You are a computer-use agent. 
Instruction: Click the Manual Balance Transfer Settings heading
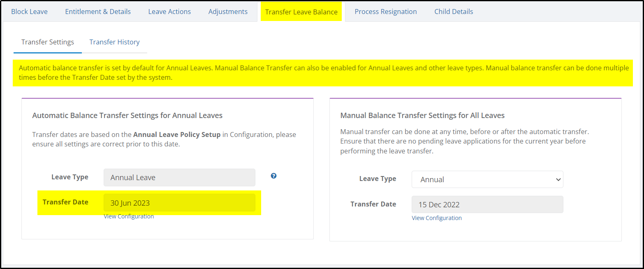coord(422,115)
